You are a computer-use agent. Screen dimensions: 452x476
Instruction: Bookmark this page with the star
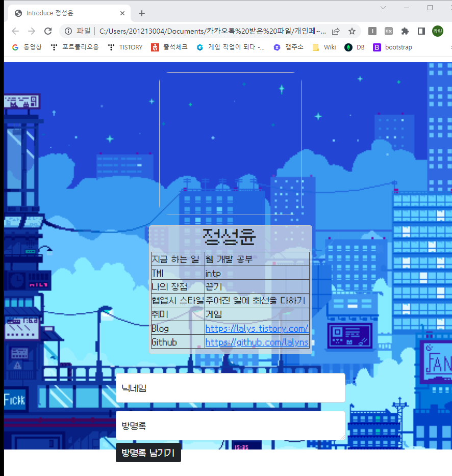[351, 31]
